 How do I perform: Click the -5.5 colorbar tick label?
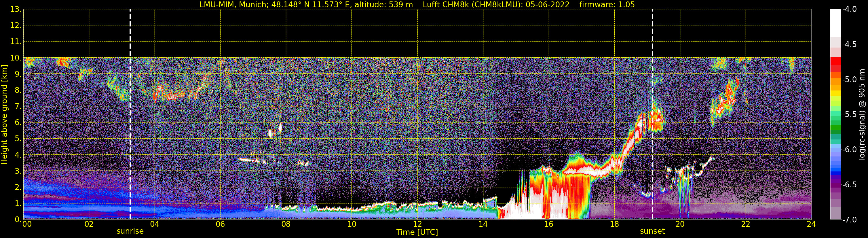[849, 115]
